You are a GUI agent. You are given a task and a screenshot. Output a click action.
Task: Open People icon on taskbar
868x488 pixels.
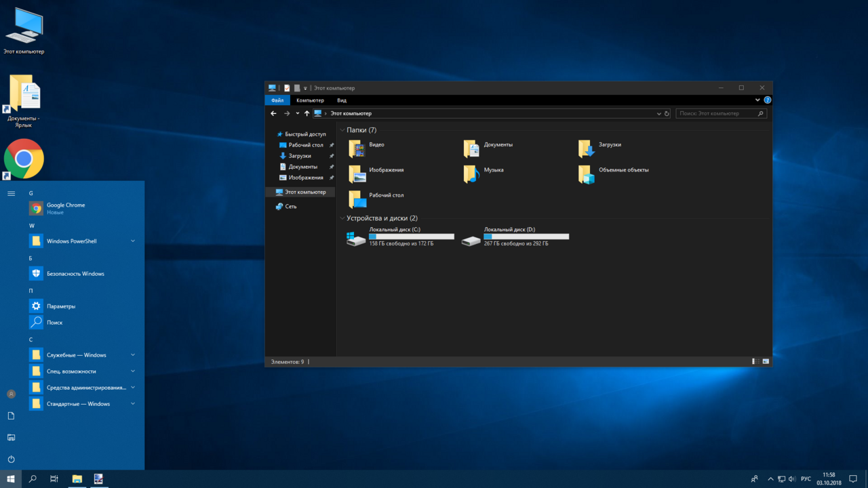[755, 479]
